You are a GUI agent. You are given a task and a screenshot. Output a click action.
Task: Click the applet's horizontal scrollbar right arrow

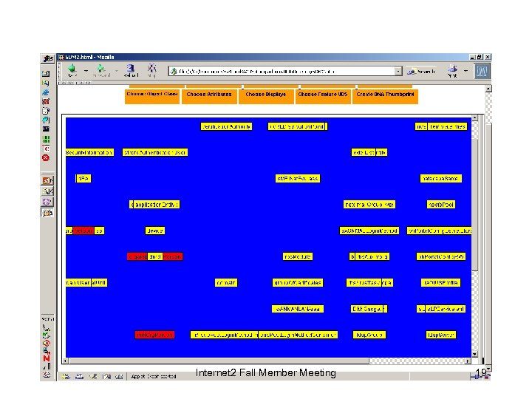pos(468,361)
